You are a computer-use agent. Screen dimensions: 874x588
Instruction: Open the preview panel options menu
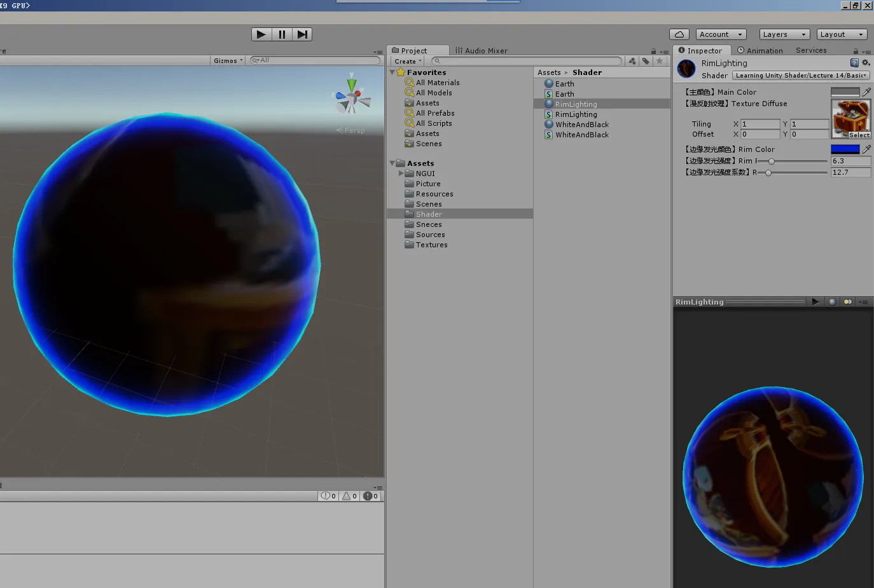tap(863, 302)
